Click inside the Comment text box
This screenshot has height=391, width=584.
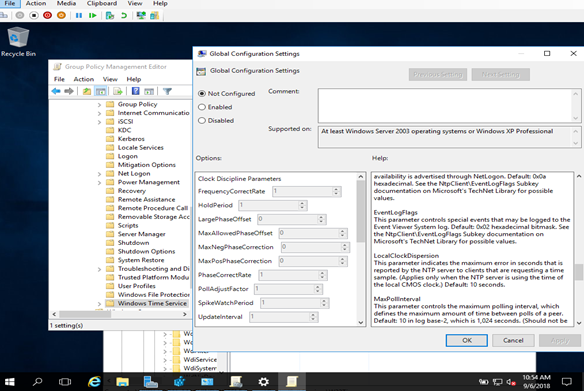(445, 106)
